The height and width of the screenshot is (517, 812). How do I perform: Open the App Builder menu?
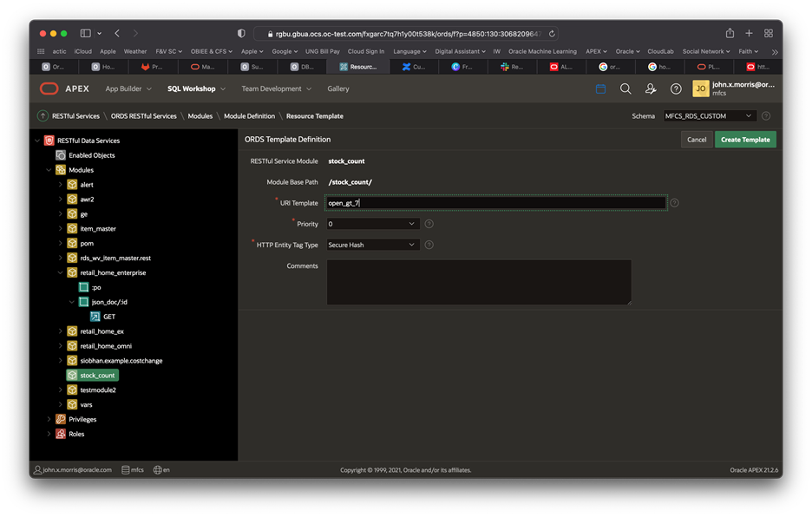[128, 88]
